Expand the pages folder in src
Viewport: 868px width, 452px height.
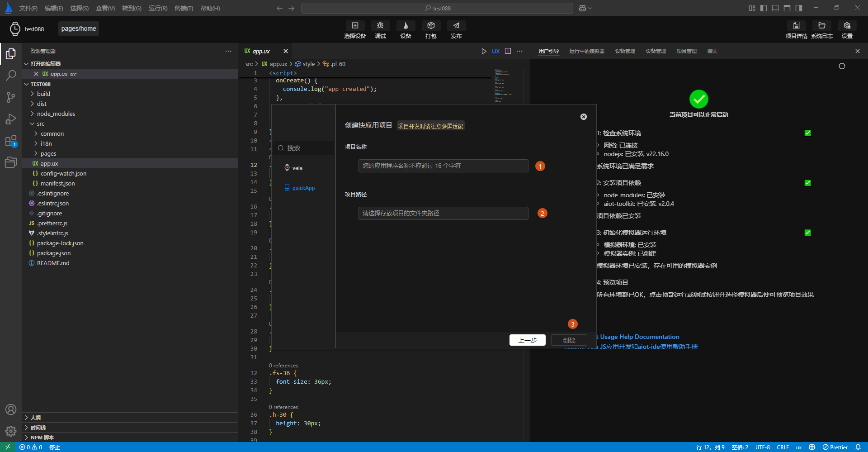coord(48,153)
